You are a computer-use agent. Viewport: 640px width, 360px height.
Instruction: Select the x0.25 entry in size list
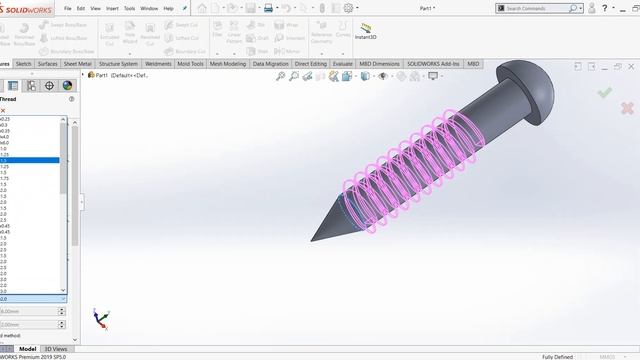tap(30, 119)
